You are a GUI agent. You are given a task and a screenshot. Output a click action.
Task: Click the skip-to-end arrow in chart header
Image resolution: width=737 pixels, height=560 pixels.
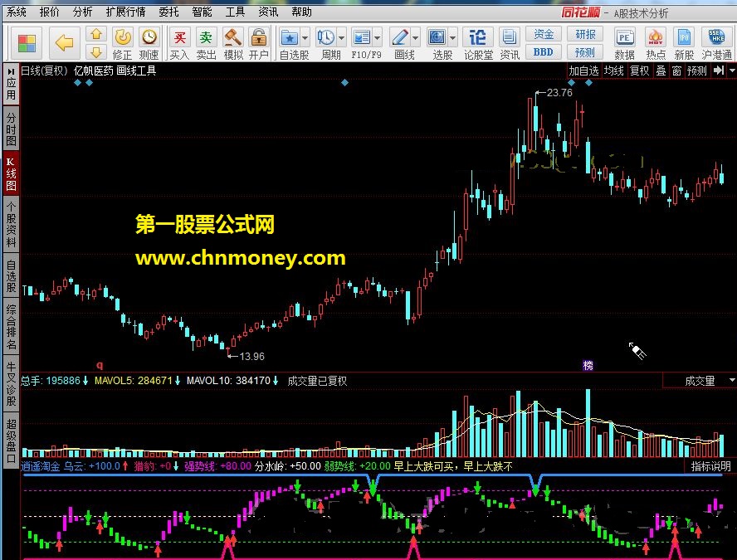pyautogui.click(x=718, y=71)
